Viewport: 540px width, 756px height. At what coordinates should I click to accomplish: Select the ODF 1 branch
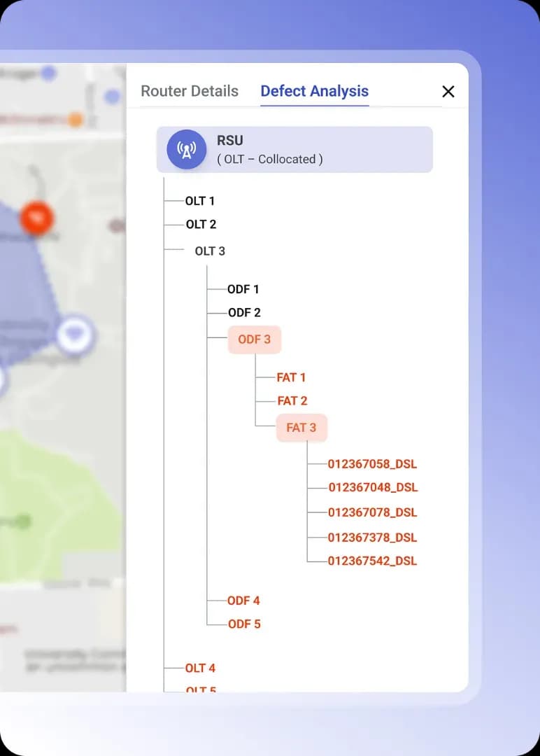point(243,289)
